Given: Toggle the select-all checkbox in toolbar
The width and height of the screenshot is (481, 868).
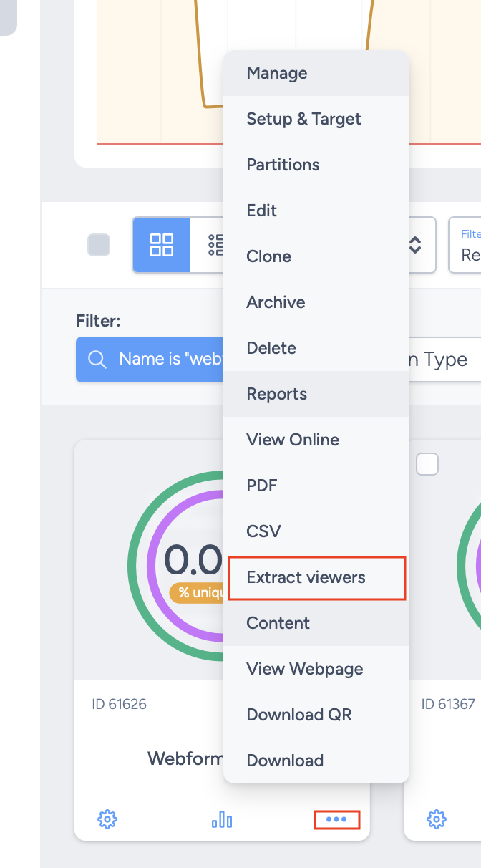Looking at the screenshot, I should point(99,245).
